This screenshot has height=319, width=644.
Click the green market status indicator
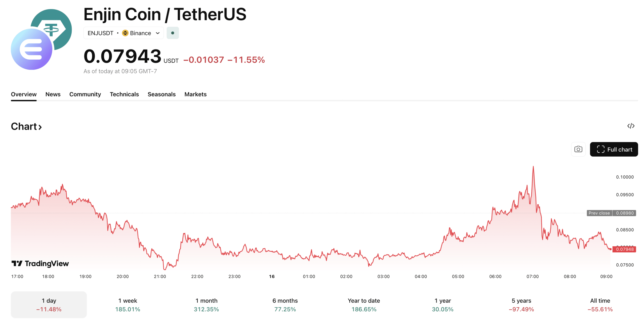173,33
